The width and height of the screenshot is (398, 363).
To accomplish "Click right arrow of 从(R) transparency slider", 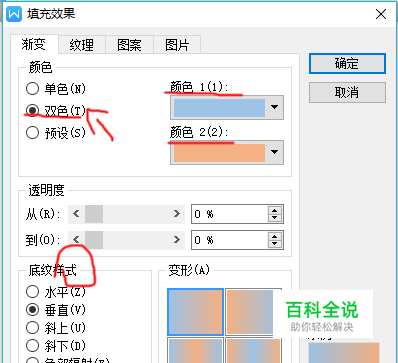I will (176, 214).
